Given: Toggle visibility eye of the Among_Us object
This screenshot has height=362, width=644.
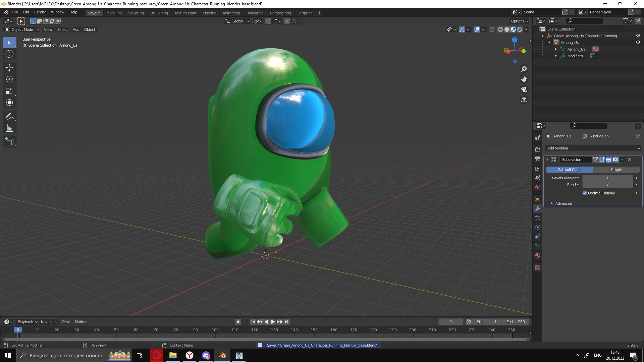Looking at the screenshot, I should click(x=638, y=42).
